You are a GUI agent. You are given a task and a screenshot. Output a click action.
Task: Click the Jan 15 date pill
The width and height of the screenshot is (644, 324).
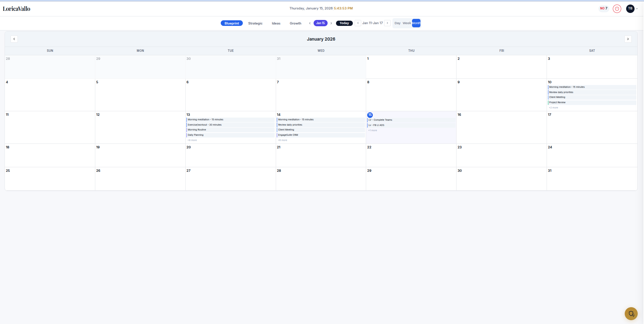[320, 23]
